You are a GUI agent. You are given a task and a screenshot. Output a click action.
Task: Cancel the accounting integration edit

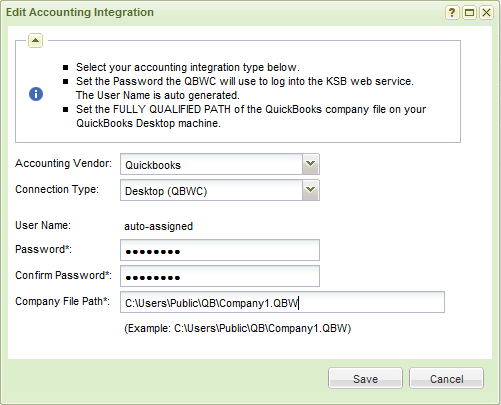click(446, 378)
